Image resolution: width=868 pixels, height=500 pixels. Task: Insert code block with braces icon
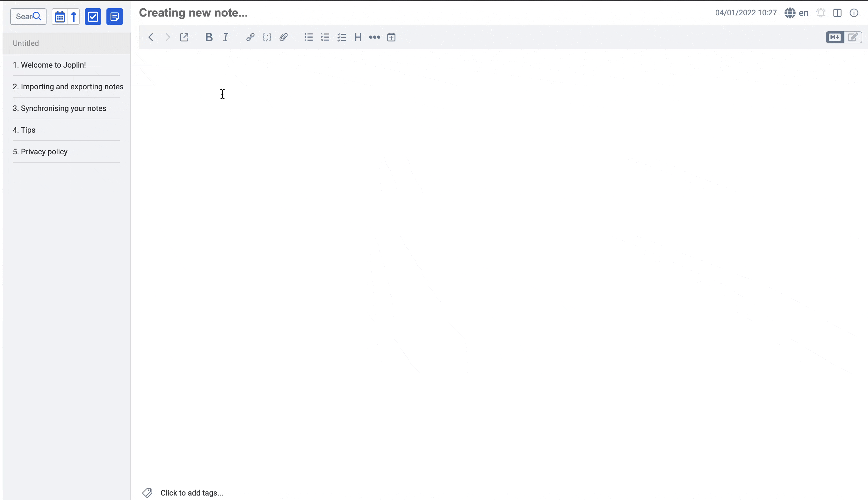coord(267,37)
